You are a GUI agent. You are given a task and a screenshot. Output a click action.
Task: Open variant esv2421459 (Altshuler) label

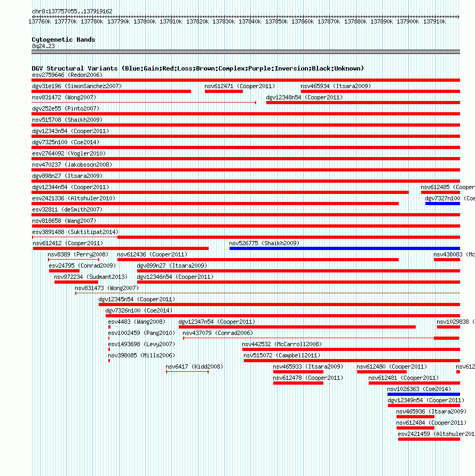436,434
